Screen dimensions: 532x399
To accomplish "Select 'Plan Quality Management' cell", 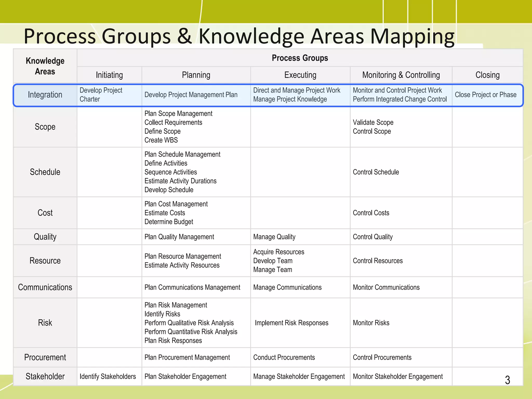I will click(x=196, y=237).
